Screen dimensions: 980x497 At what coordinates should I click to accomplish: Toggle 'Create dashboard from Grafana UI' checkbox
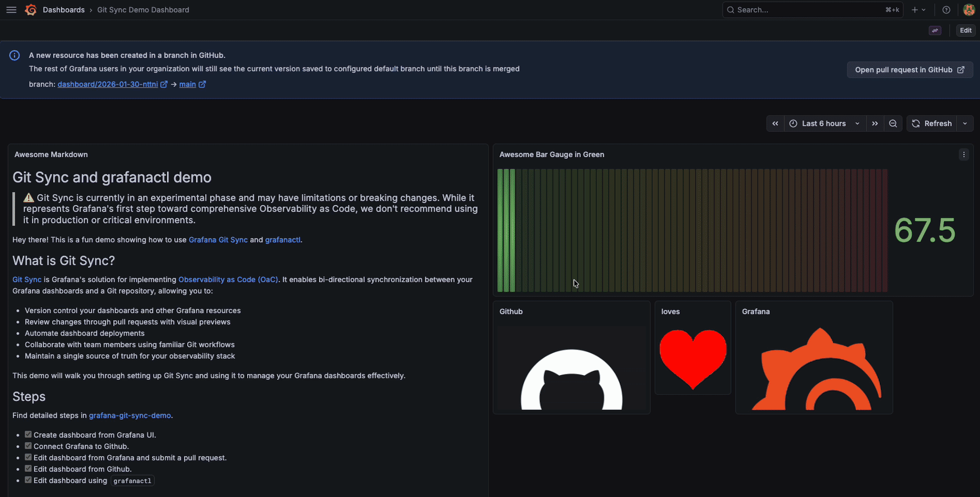(x=28, y=434)
